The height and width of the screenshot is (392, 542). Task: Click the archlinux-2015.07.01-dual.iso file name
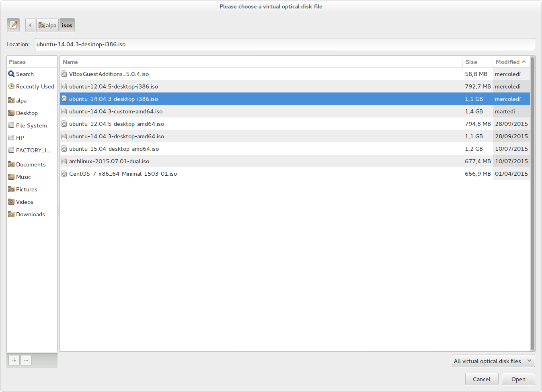click(x=109, y=161)
